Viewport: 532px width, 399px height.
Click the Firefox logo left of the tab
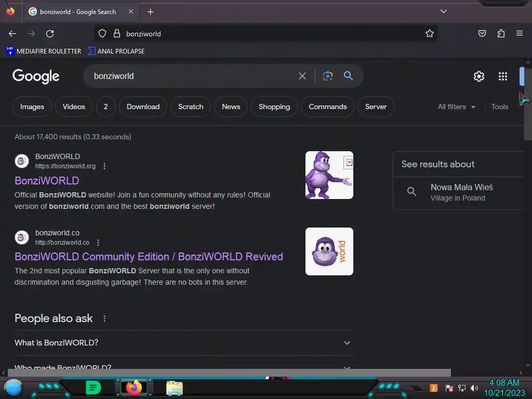[x=10, y=11]
